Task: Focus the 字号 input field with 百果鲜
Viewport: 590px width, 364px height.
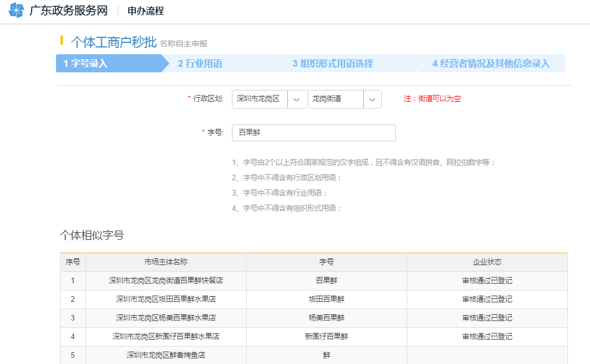Action: tap(313, 133)
